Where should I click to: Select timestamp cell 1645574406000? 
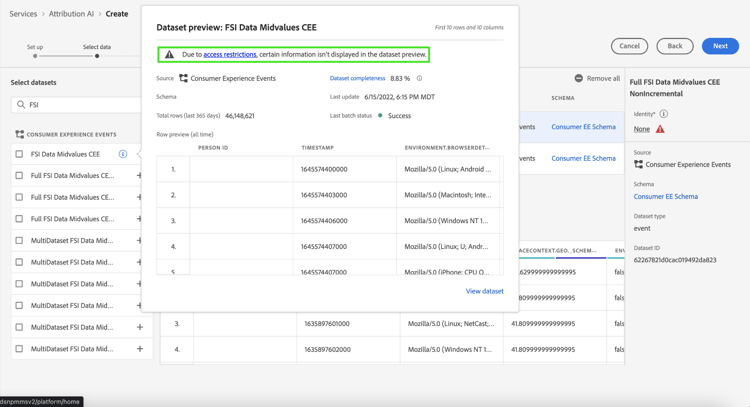(x=324, y=220)
